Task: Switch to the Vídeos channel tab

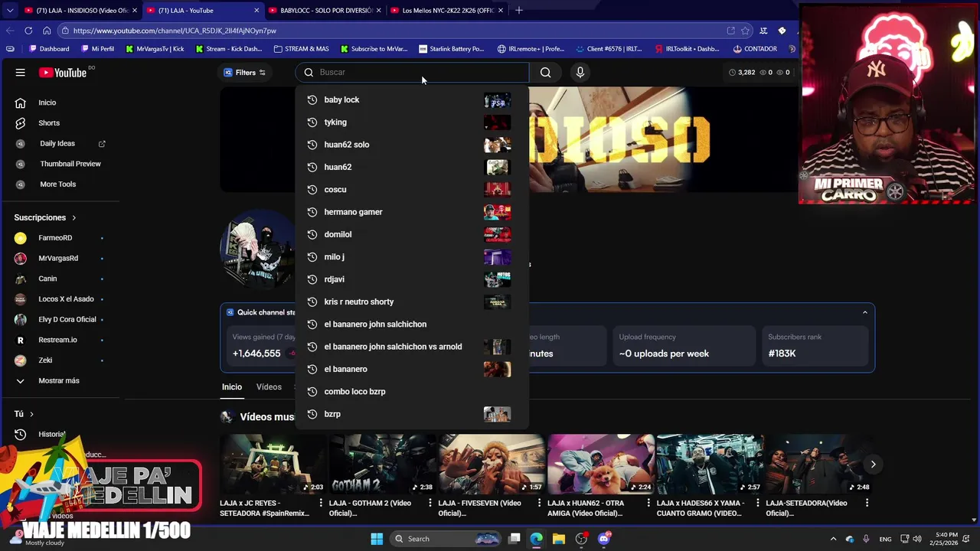Action: pyautogui.click(x=269, y=387)
